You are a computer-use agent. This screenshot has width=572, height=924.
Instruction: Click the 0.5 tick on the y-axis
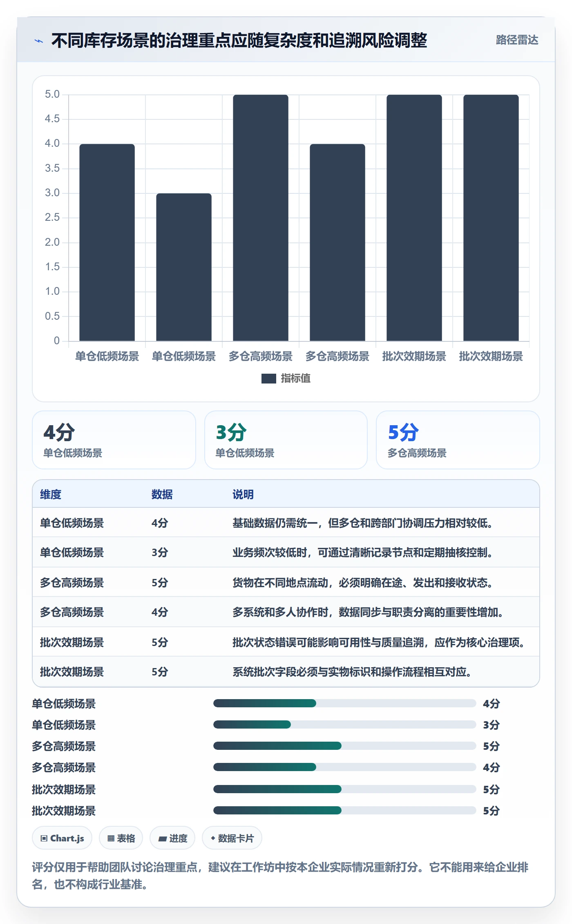pyautogui.click(x=52, y=316)
